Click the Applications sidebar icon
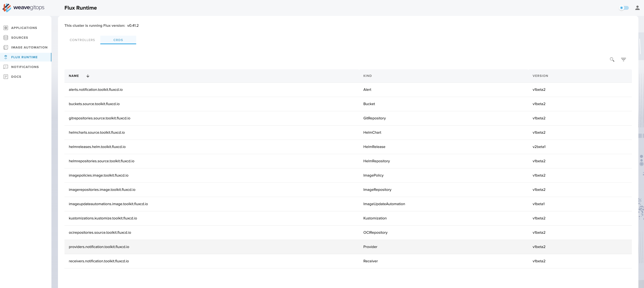The width and height of the screenshot is (644, 288). point(6,28)
